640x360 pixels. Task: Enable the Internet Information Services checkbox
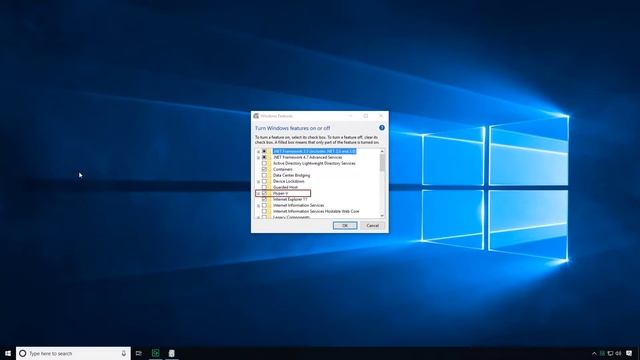(264, 205)
